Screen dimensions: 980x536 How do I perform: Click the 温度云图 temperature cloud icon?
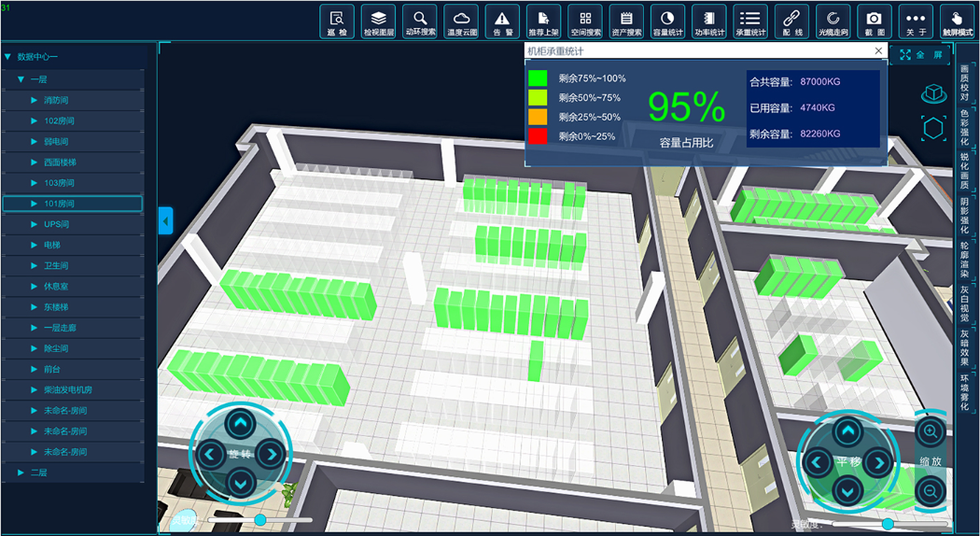tap(461, 21)
